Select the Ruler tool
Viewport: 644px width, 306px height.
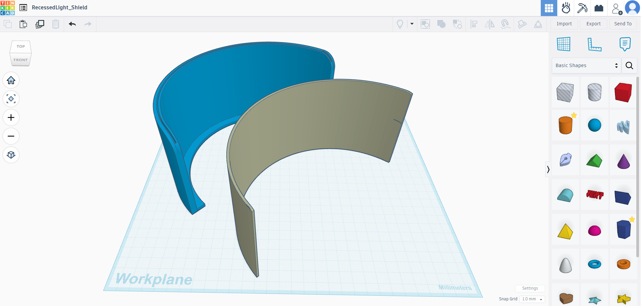point(595,44)
